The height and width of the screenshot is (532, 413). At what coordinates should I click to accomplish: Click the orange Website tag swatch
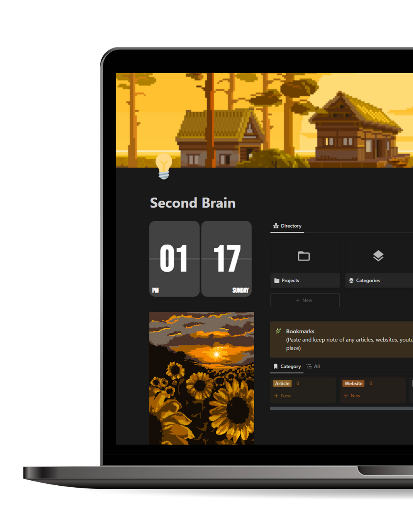coord(353,383)
